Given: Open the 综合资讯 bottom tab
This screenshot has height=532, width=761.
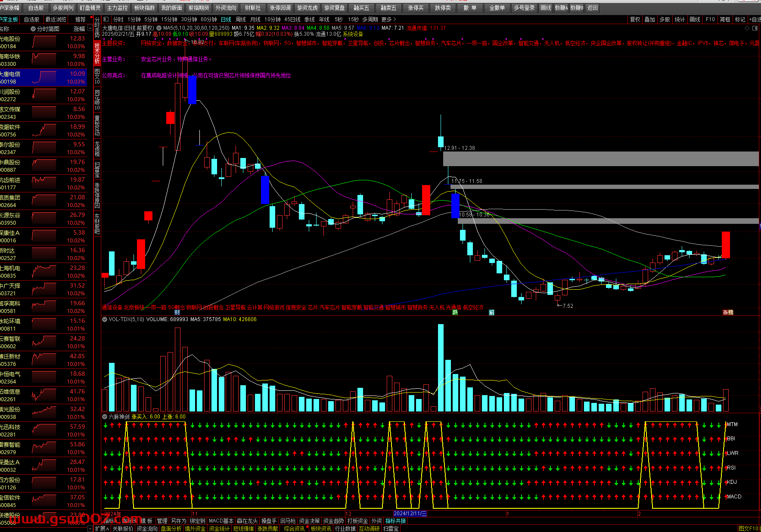Looking at the screenshot, I should [x=294, y=529].
